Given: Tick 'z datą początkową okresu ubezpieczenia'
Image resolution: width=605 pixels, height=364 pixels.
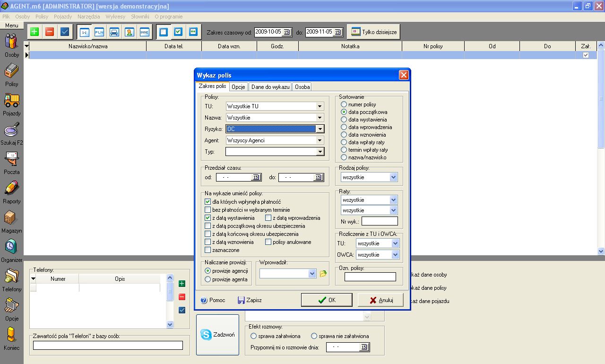Looking at the screenshot, I should [208, 226].
